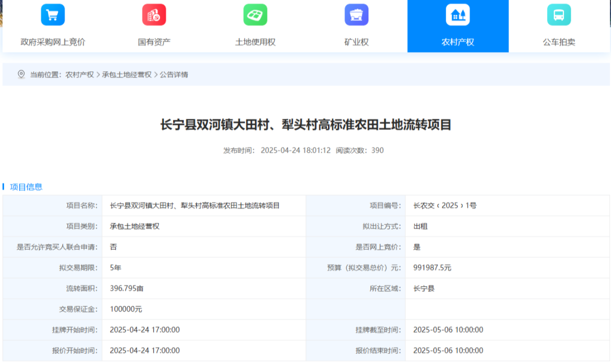Click the teal bus auction icon

coord(559,15)
